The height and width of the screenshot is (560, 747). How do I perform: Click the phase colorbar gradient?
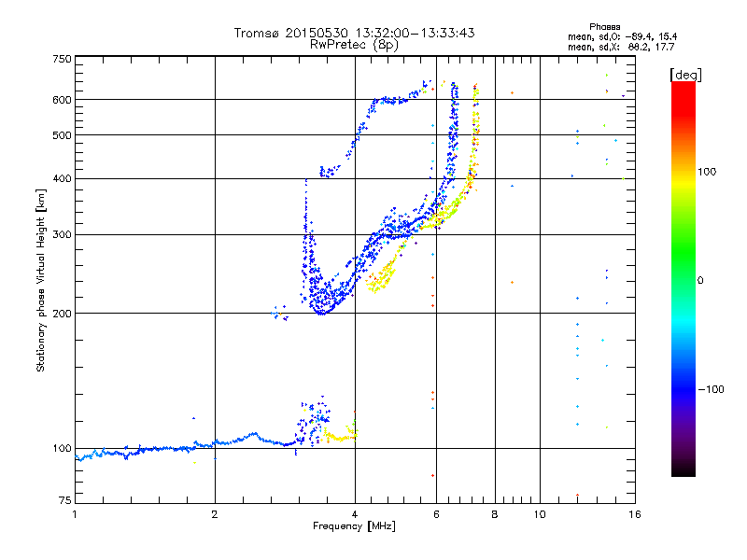tap(684, 278)
